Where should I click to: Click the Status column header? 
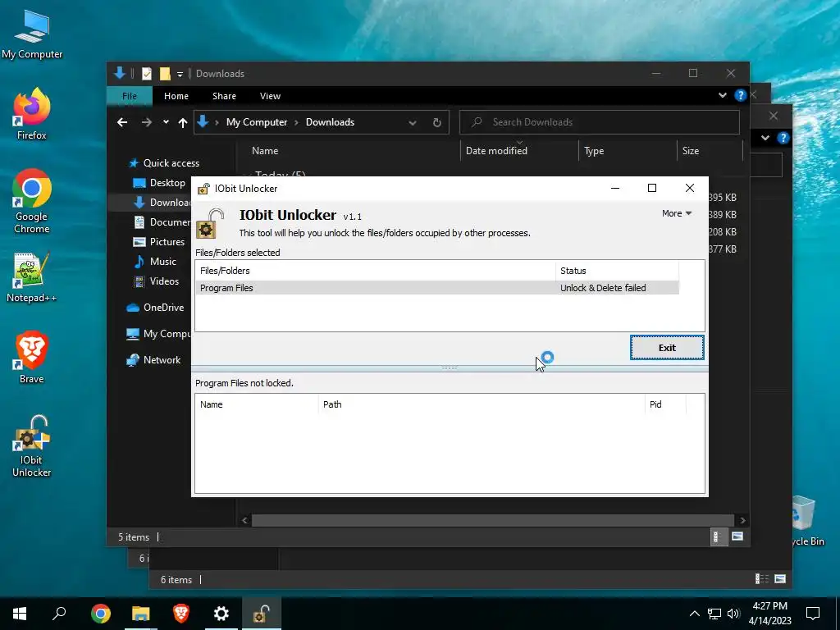pyautogui.click(x=617, y=271)
